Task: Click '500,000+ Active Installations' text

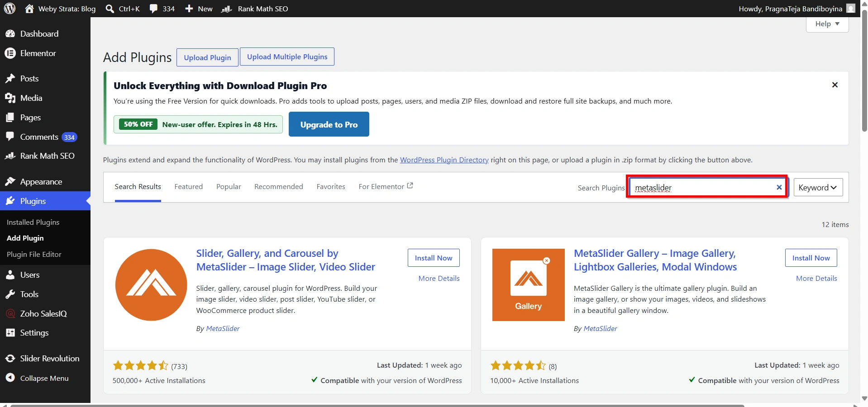Action: [x=159, y=381]
